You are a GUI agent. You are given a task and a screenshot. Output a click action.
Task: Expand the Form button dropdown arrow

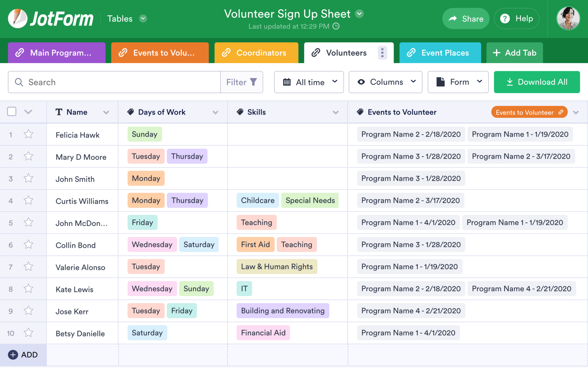(480, 82)
